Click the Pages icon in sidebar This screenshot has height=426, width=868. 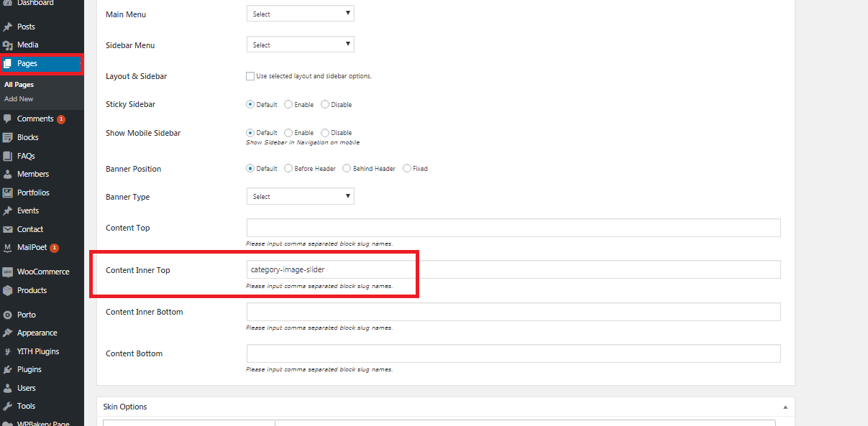(8, 63)
